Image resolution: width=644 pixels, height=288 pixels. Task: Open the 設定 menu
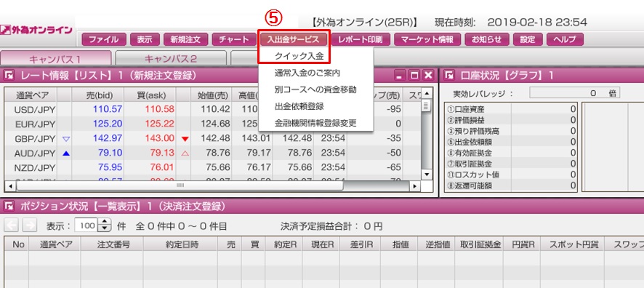click(528, 39)
